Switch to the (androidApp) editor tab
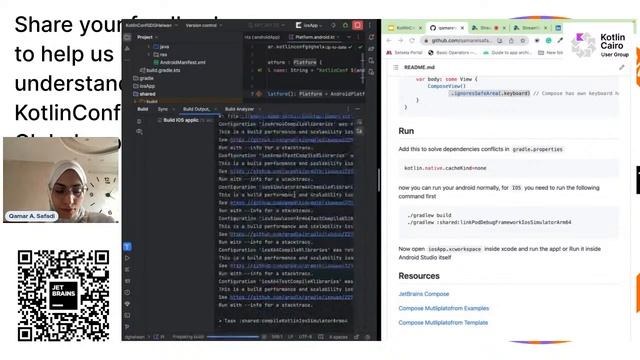This screenshot has height=360, width=640. [x=262, y=37]
